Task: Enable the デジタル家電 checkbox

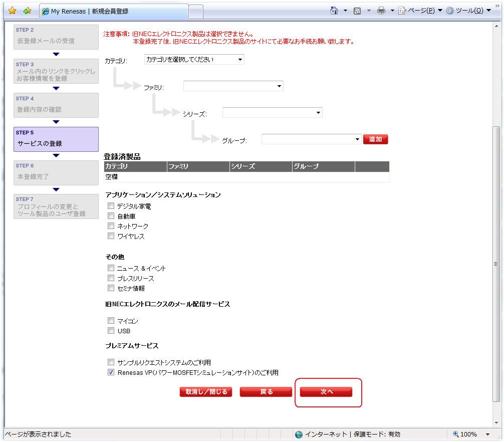Action: coord(111,206)
